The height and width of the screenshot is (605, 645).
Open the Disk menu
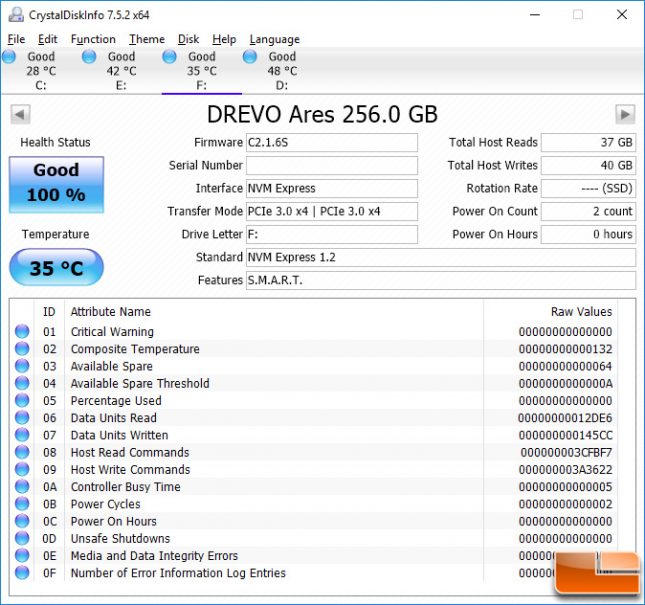[188, 39]
